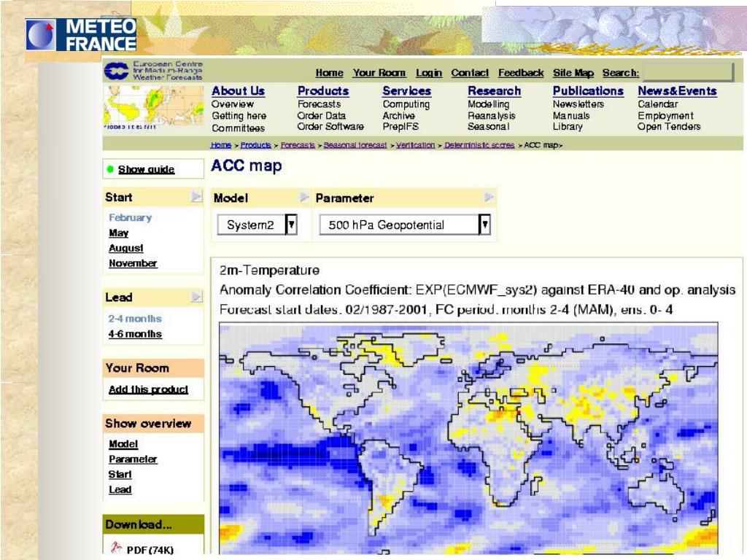Image resolution: width=747 pixels, height=560 pixels.
Task: Open Newsletters page
Action: 578,104
